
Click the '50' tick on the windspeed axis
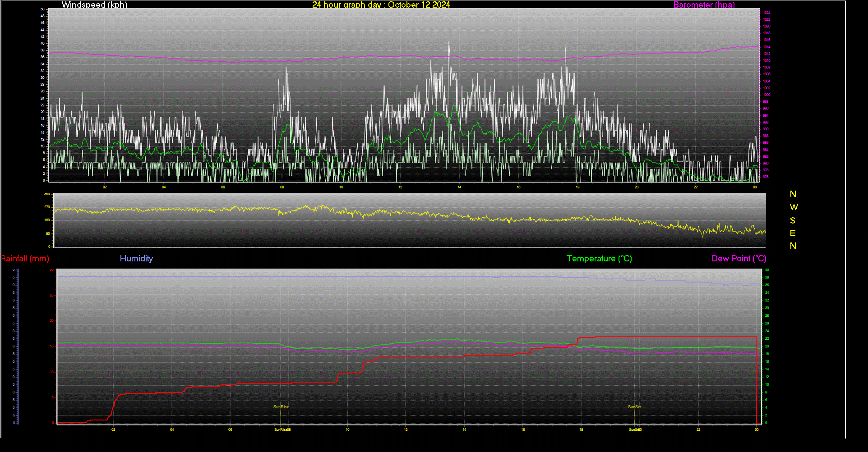pyautogui.click(x=42, y=9)
